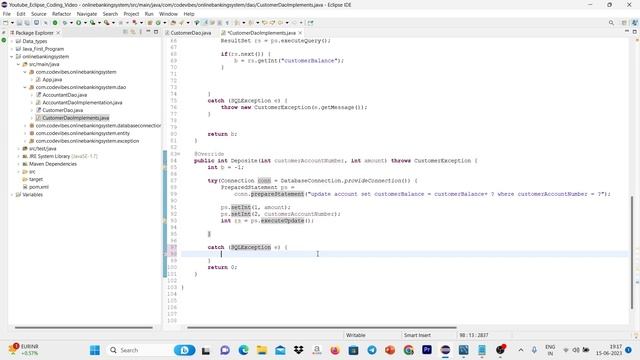Image resolution: width=640 pixels, height=360 pixels.
Task: Click the Save All toolbar icon
Action: [27, 23]
